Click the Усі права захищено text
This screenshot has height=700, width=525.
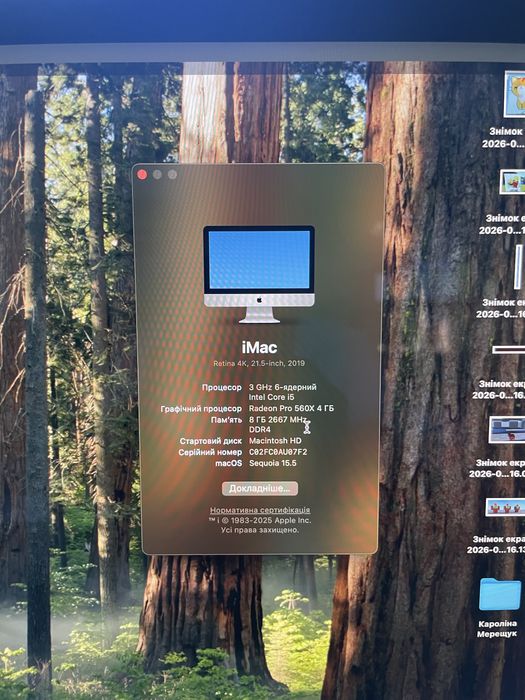pos(260,530)
